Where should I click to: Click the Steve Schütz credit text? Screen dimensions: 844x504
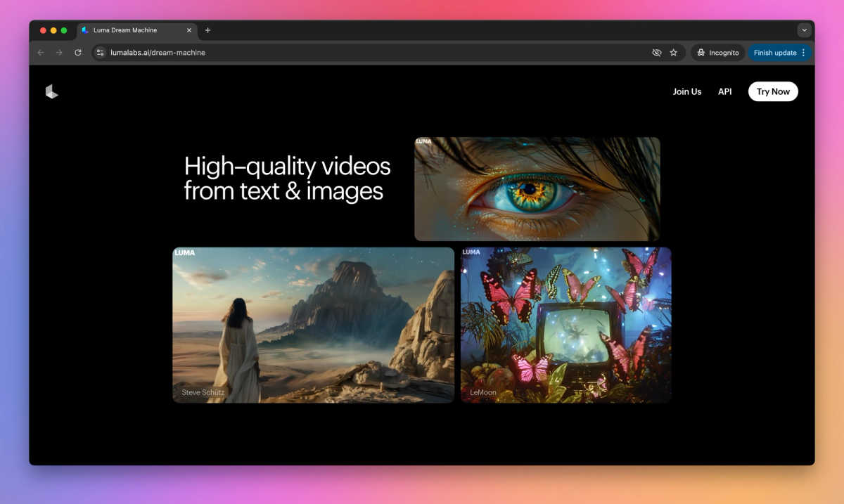point(203,392)
